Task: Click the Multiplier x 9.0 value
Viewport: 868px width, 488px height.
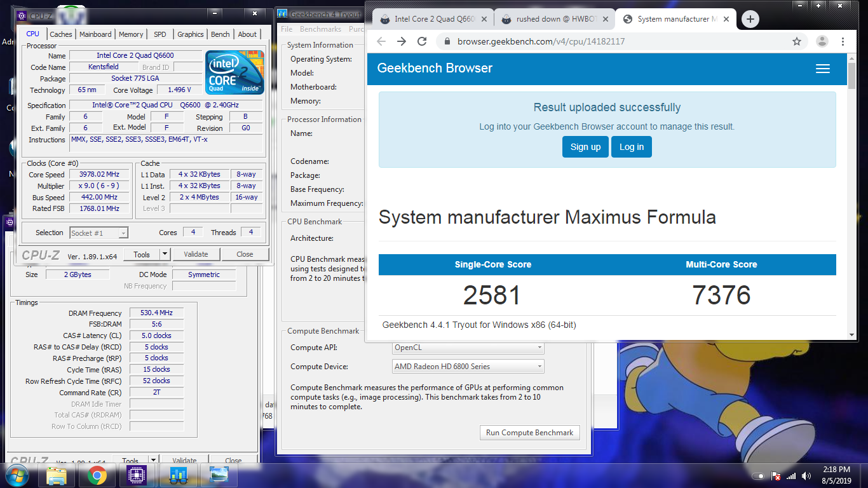Action: pyautogui.click(x=99, y=186)
